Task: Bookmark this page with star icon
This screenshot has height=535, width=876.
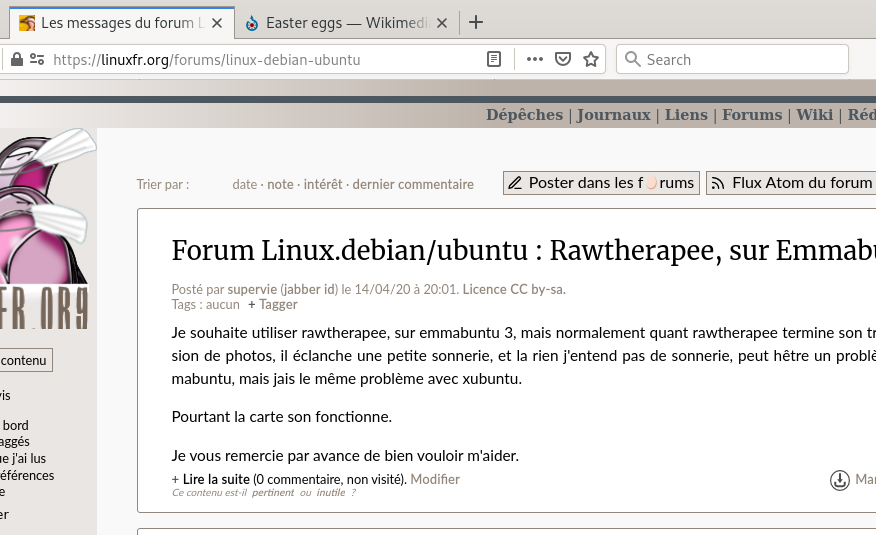Action: coord(591,60)
